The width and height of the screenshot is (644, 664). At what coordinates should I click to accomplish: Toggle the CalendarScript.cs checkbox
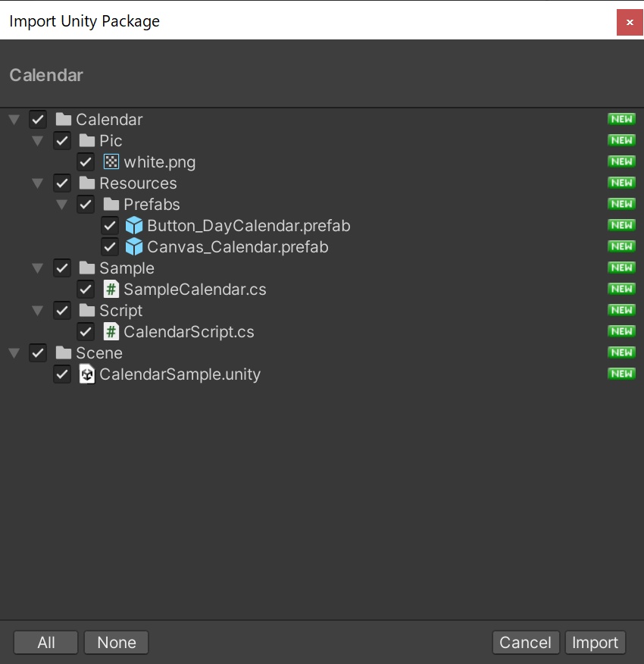(x=86, y=331)
